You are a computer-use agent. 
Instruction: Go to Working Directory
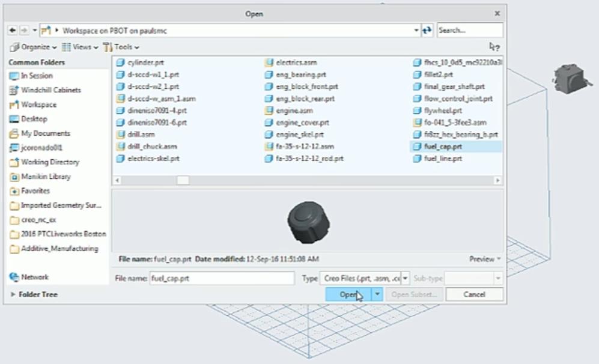click(44, 162)
